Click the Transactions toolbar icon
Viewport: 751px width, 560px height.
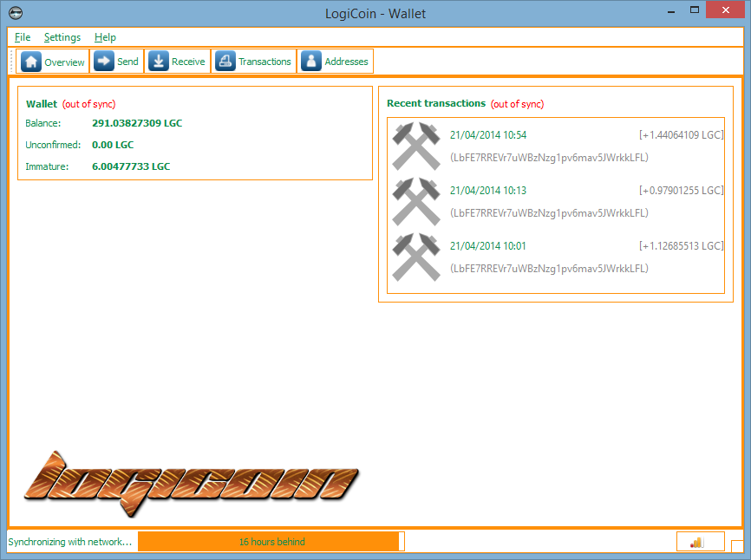tap(225, 62)
